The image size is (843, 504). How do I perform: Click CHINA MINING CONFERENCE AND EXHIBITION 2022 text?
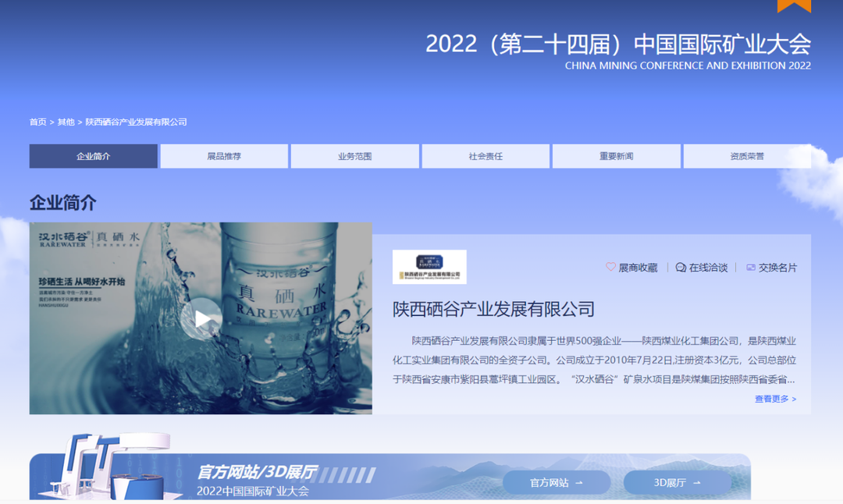[688, 66]
